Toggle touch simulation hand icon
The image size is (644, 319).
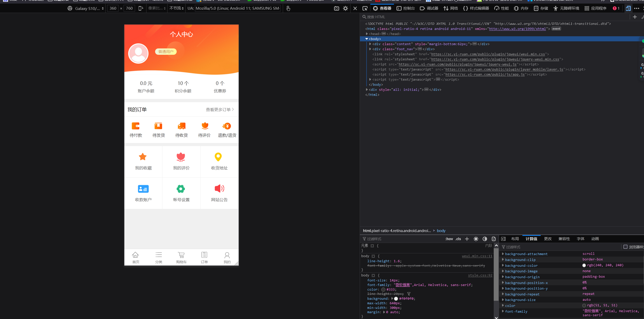[288, 8]
